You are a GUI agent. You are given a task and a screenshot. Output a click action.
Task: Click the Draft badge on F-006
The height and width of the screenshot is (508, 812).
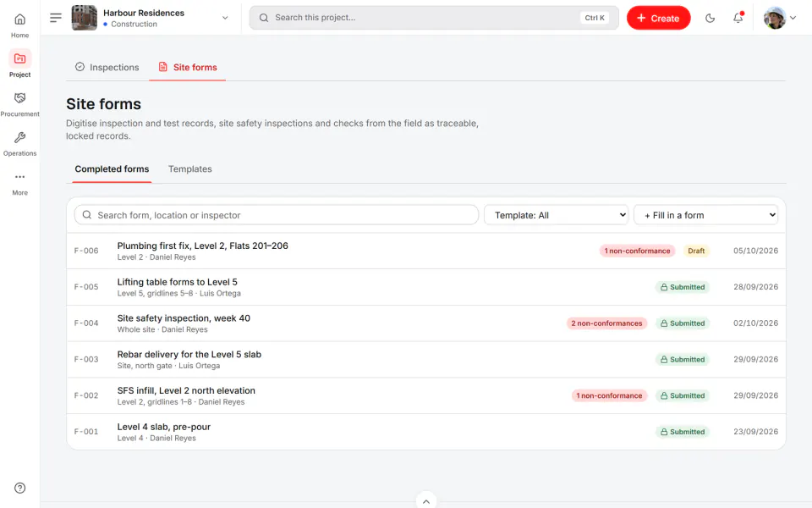coord(696,251)
